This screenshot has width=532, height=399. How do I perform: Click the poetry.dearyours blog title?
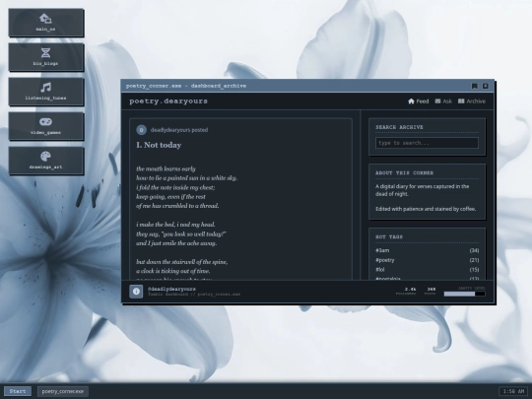coord(168,101)
